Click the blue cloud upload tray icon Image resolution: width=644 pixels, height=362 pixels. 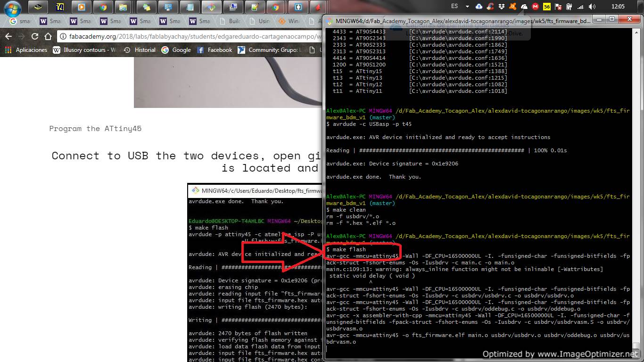(479, 7)
